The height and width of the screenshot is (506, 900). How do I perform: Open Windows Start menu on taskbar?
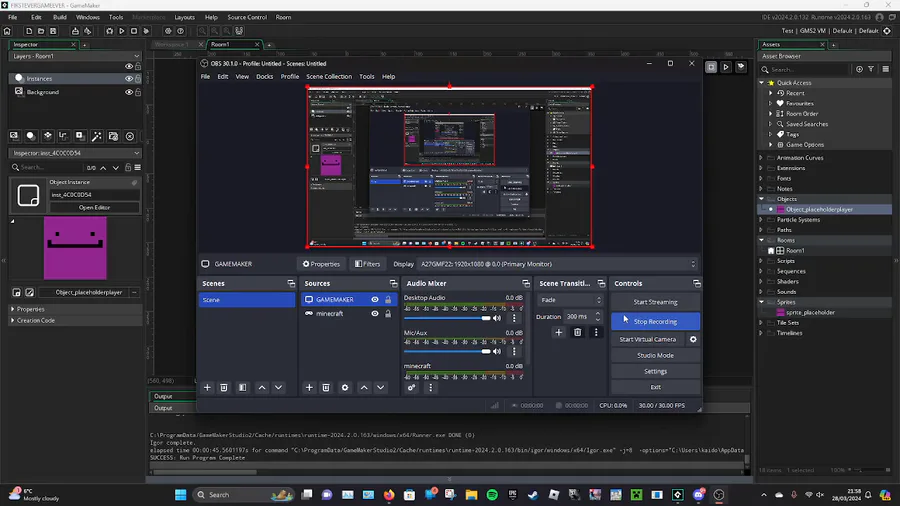(x=180, y=495)
